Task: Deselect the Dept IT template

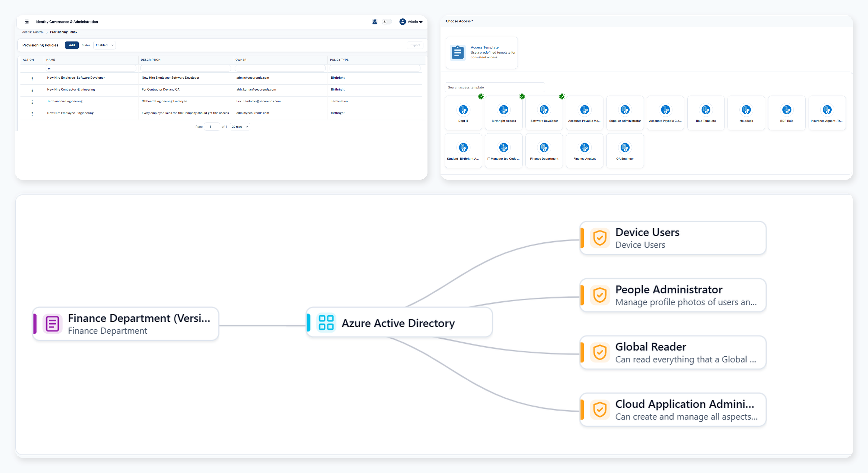Action: (463, 113)
